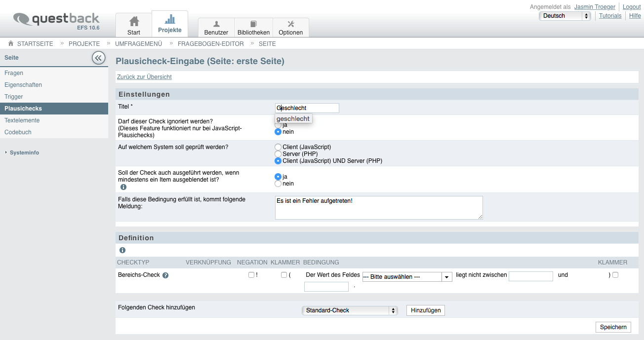The height and width of the screenshot is (340, 644).
Task: Go to PROJEKTE in breadcrumb
Action: pos(84,44)
